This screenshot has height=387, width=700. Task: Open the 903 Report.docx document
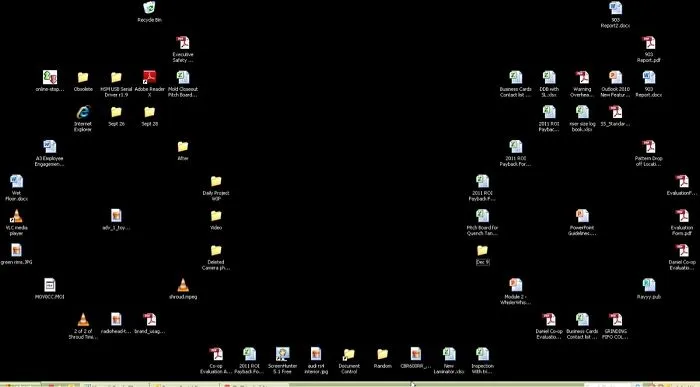click(649, 77)
